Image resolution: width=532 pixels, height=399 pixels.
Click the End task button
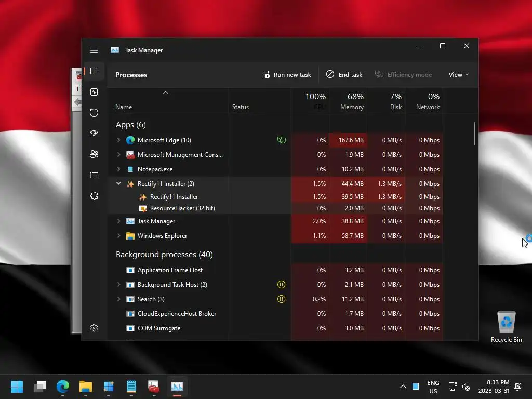[344, 75]
